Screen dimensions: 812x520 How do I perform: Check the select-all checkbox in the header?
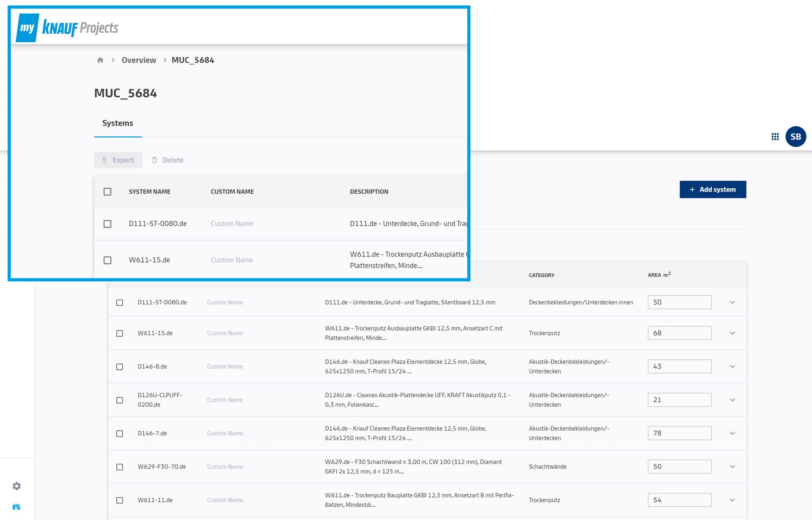[107, 192]
